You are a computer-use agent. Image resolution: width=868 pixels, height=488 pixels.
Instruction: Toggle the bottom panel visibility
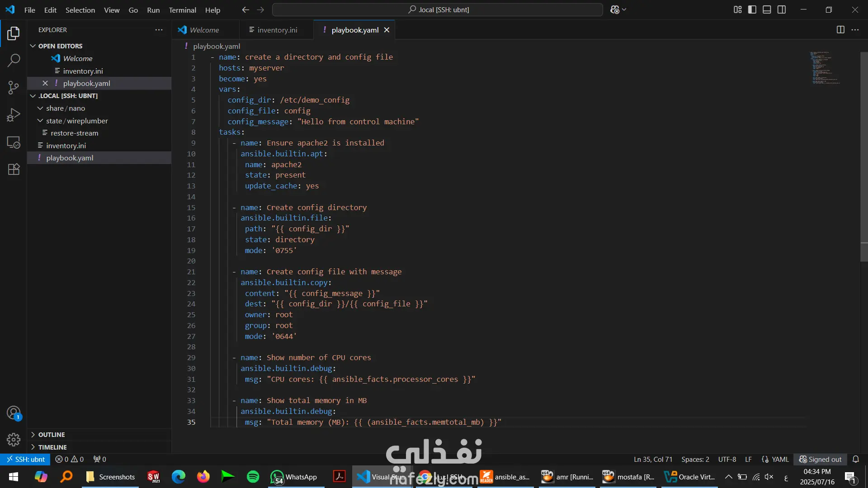coord(767,9)
